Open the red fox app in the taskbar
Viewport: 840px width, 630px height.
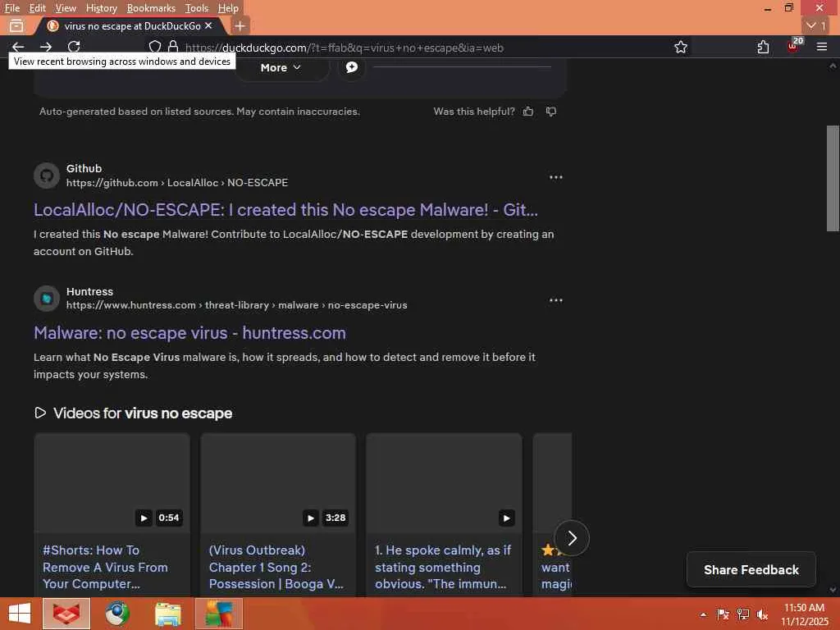[x=66, y=614]
